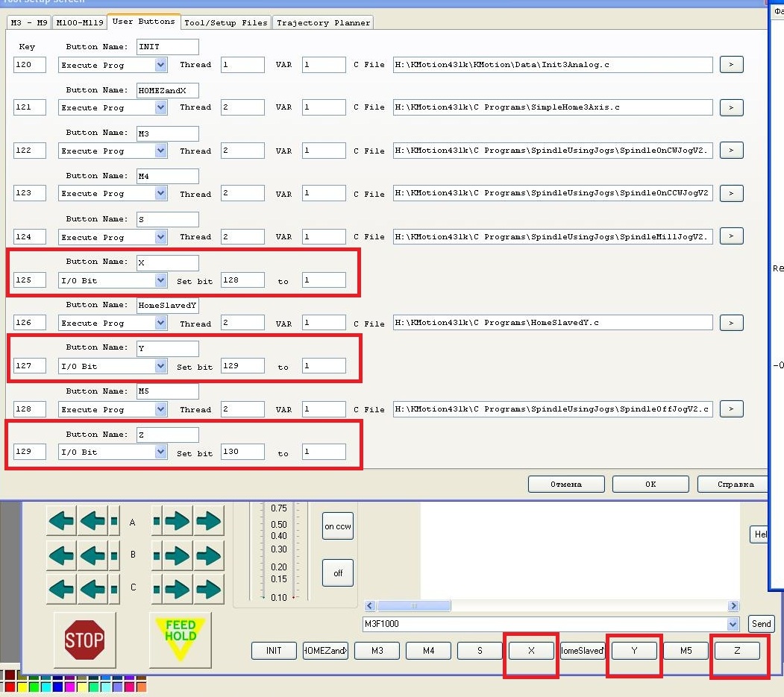
Task: Jog axis C fast right with outermost arrow
Action: click(x=209, y=589)
